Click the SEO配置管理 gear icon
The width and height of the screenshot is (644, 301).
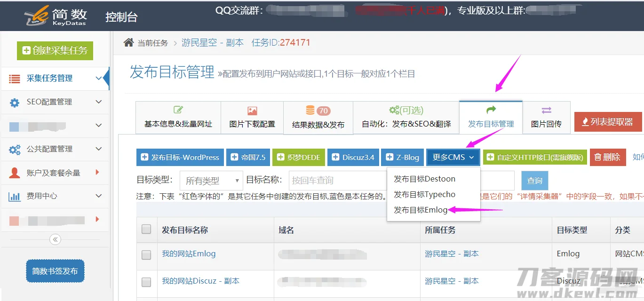tap(15, 102)
